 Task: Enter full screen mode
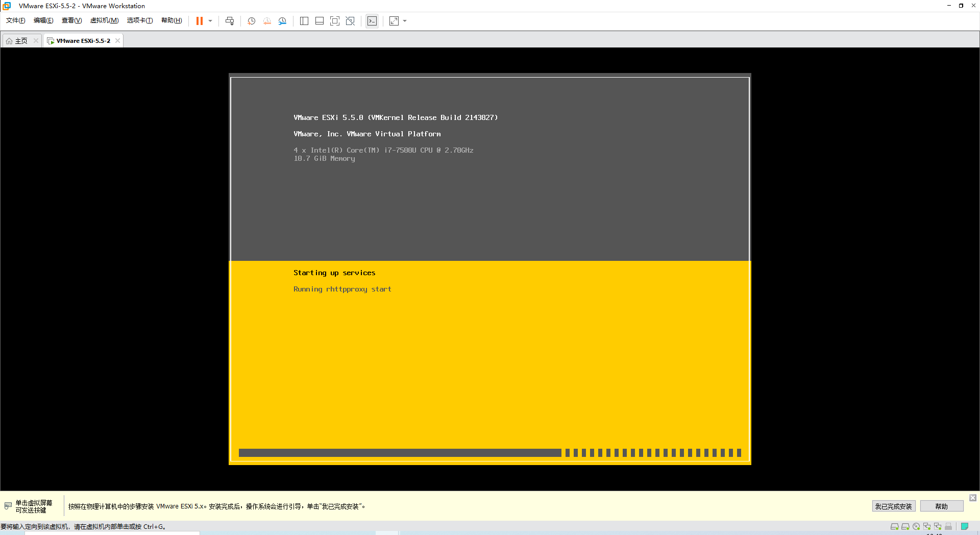click(335, 21)
